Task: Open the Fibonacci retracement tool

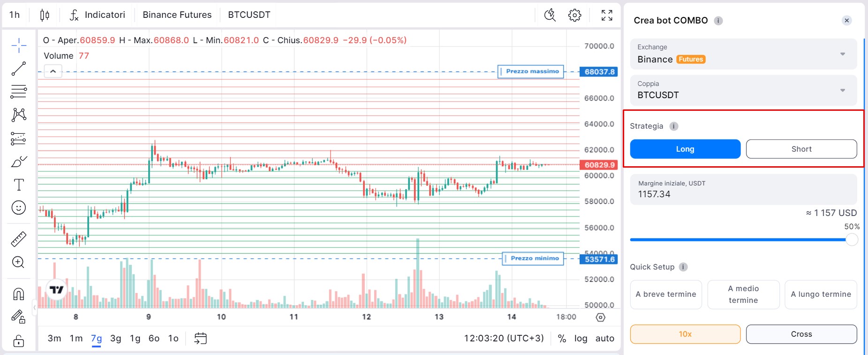Action: pyautogui.click(x=19, y=92)
